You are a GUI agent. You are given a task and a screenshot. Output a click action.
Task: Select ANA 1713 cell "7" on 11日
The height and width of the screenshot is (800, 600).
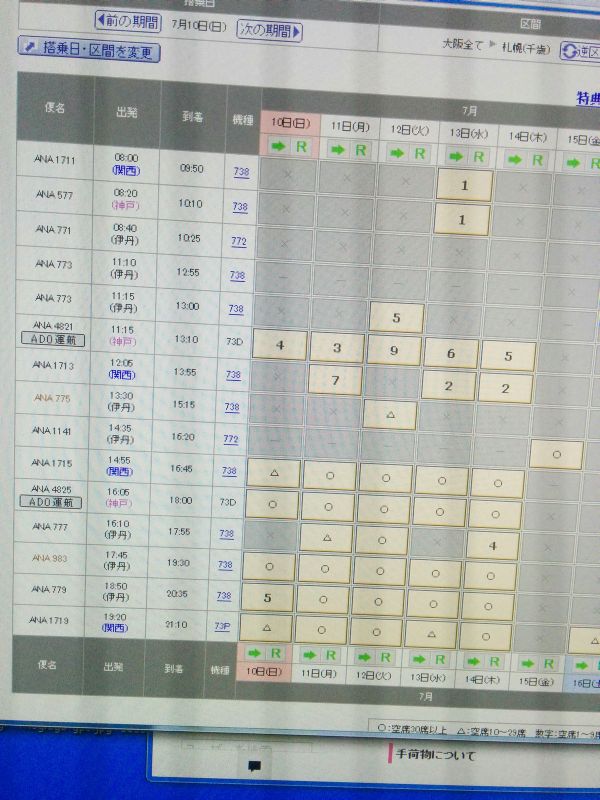335,380
